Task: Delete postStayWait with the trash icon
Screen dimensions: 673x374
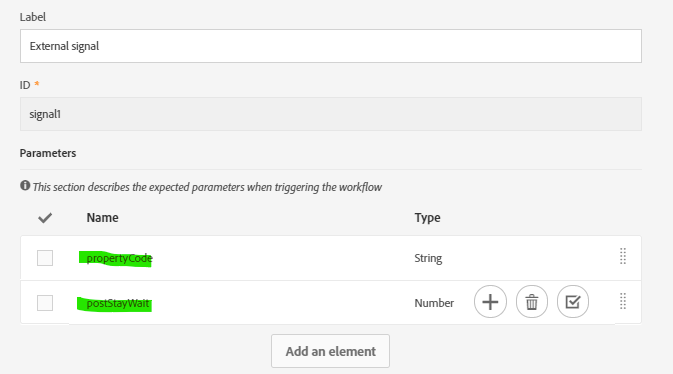Action: pos(532,302)
